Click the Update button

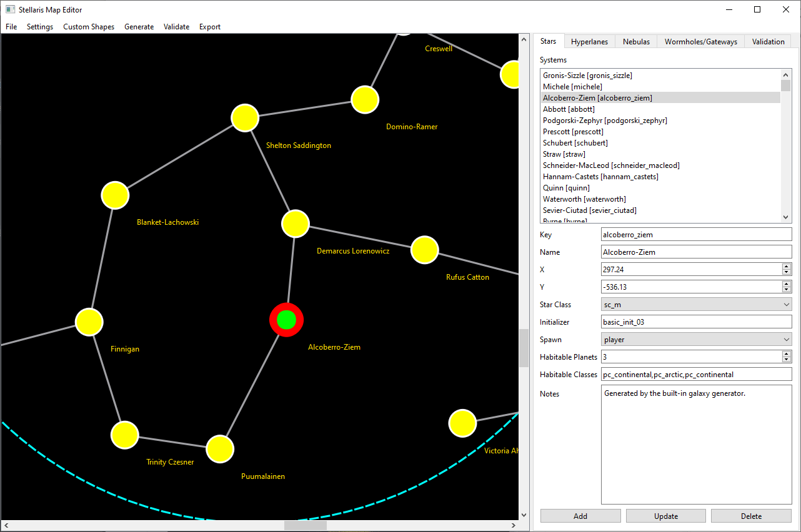pos(666,516)
